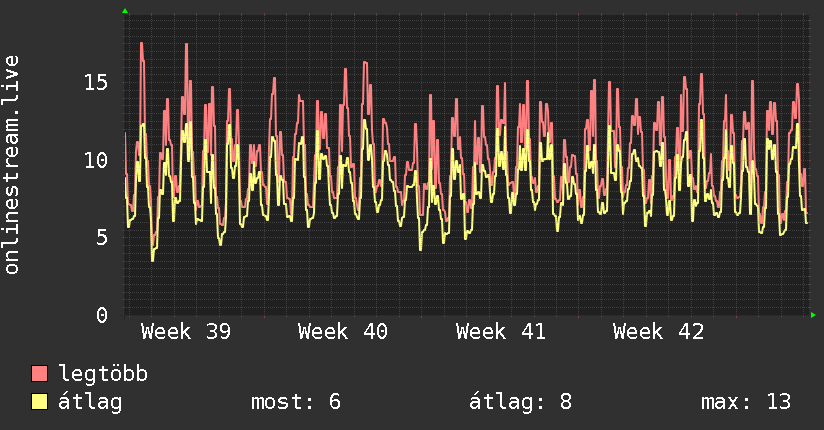Click the y-axis value 10
The width and height of the screenshot is (824, 430).
click(96, 160)
